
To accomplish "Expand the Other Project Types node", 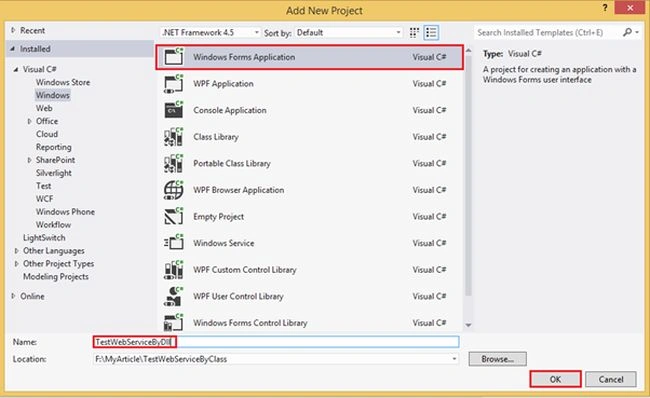I will coord(17,264).
